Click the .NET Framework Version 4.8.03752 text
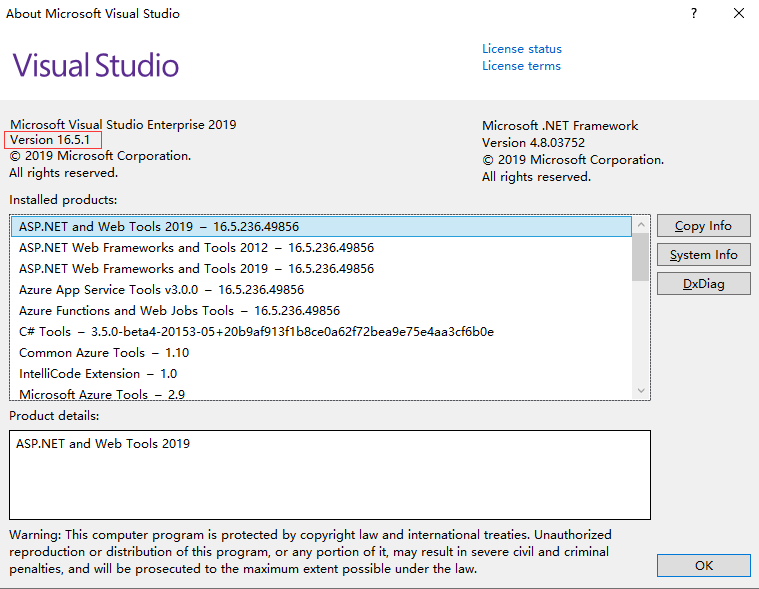The width and height of the screenshot is (759, 589). click(533, 143)
